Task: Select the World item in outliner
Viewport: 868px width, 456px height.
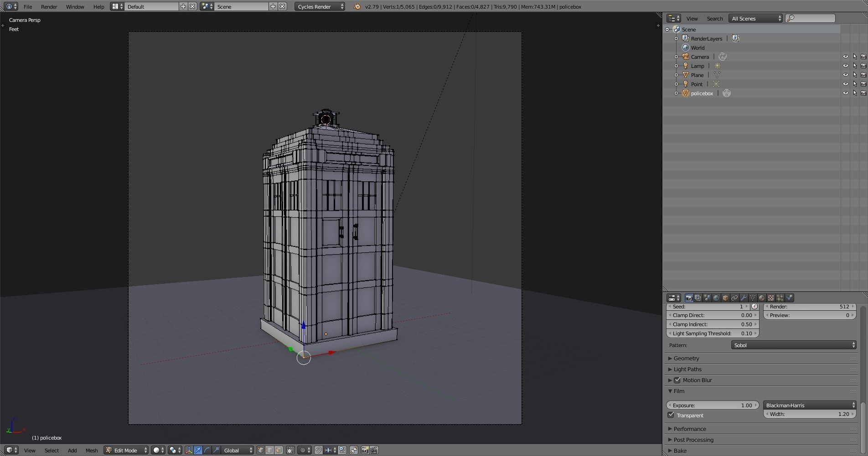Action: click(x=697, y=47)
